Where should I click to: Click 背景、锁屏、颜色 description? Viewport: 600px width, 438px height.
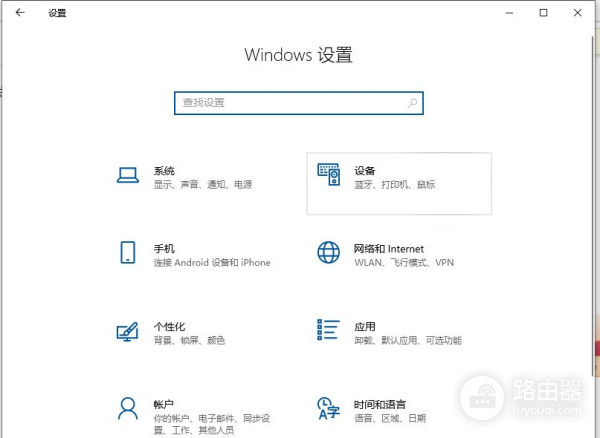(x=189, y=340)
